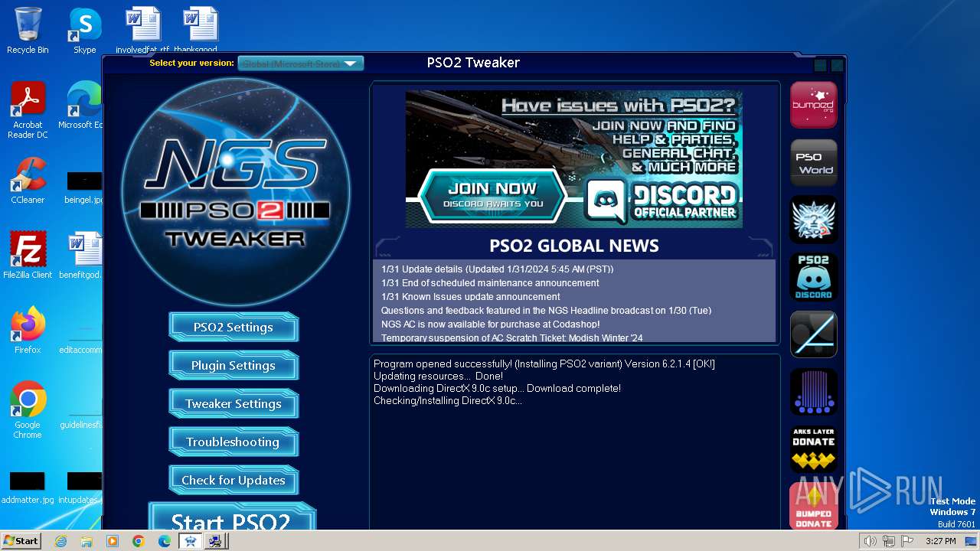Open the FileZilla Client shortcut
This screenshot has height=551, width=980.
[28, 255]
